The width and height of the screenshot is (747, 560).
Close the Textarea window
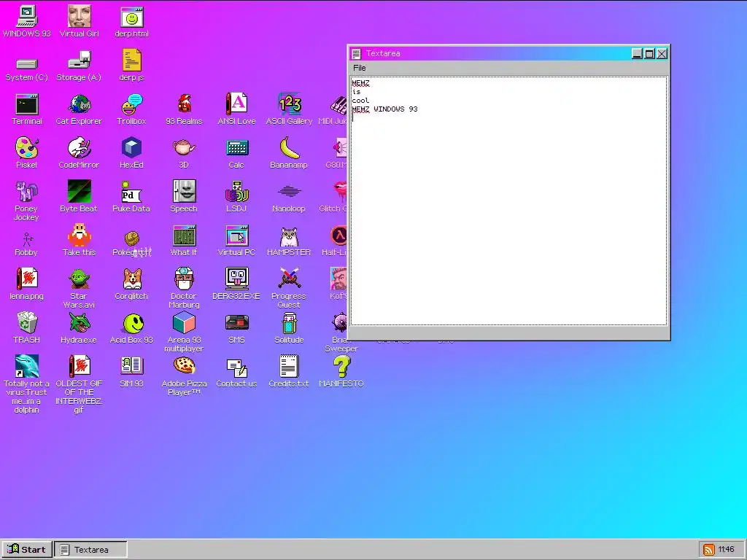tap(662, 54)
